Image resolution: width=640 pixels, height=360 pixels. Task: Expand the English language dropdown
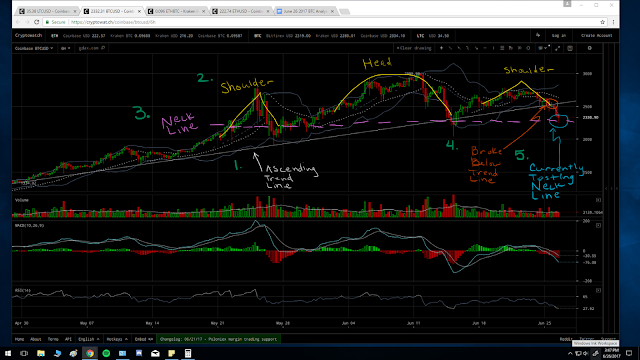(89, 339)
